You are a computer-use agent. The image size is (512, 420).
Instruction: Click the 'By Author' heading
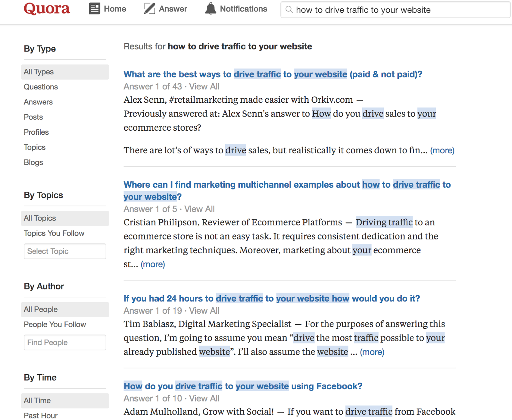click(x=44, y=287)
